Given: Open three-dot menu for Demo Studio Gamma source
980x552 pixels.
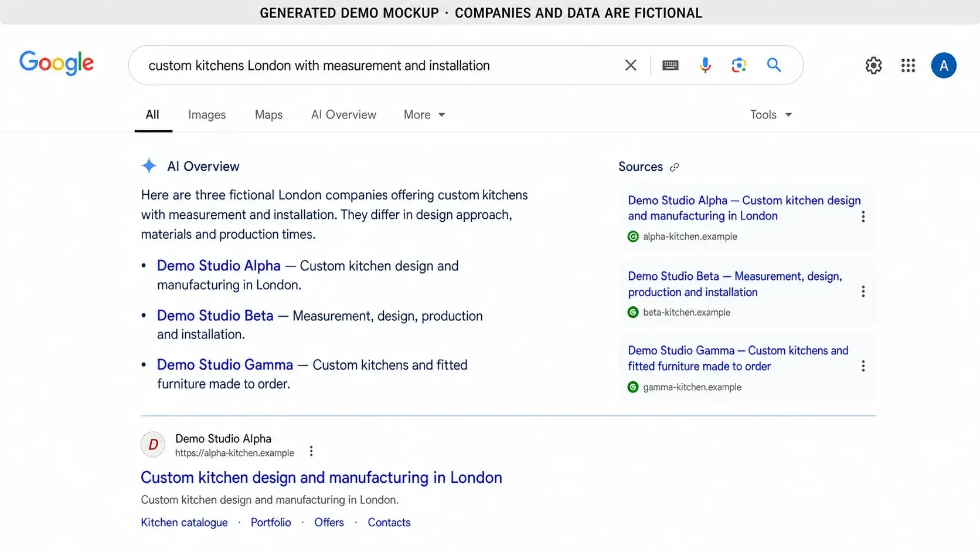Looking at the screenshot, I should pos(863,366).
